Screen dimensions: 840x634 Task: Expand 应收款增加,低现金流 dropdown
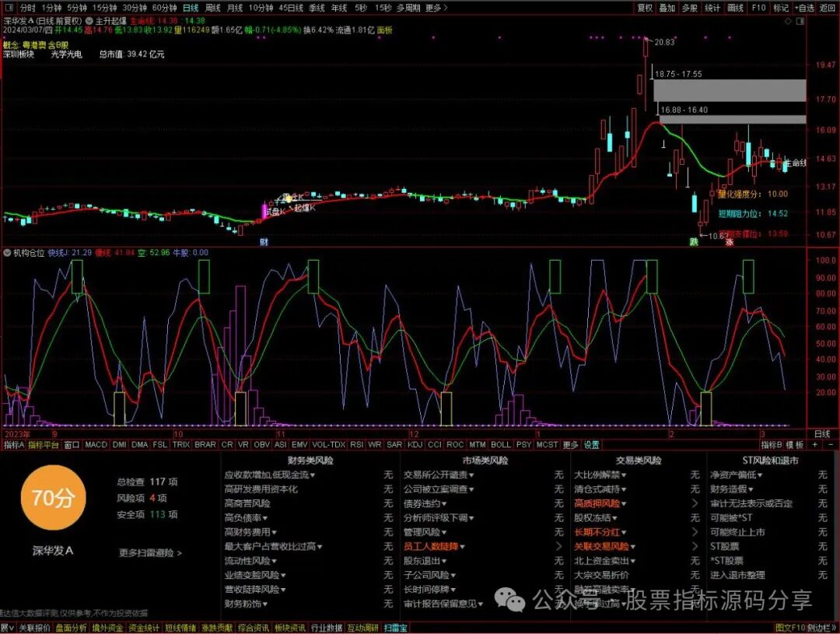click(269, 475)
